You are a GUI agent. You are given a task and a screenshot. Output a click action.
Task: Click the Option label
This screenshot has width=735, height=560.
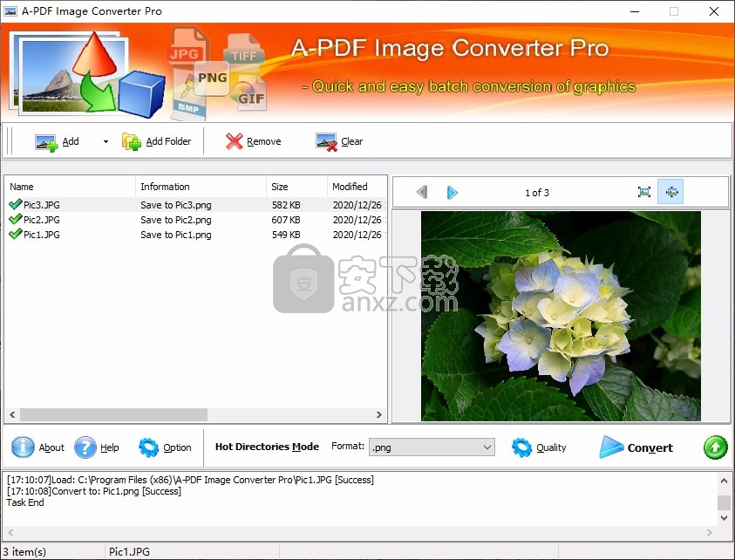[177, 447]
